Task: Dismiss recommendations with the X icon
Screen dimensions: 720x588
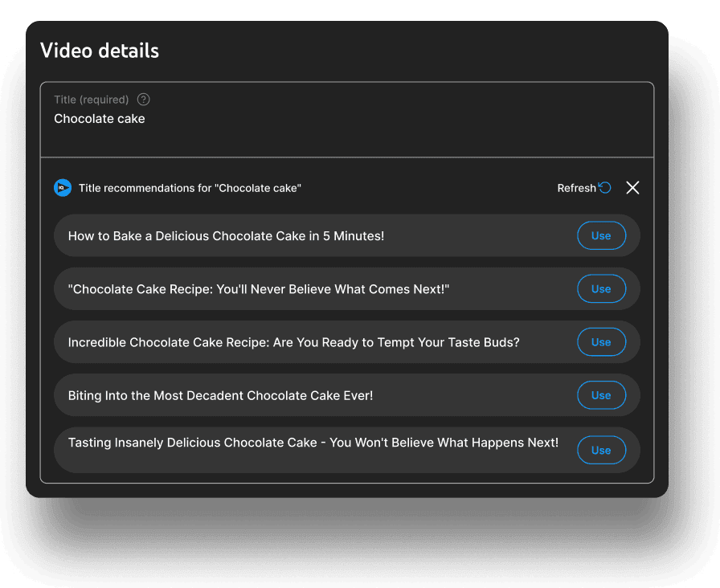Action: click(632, 187)
